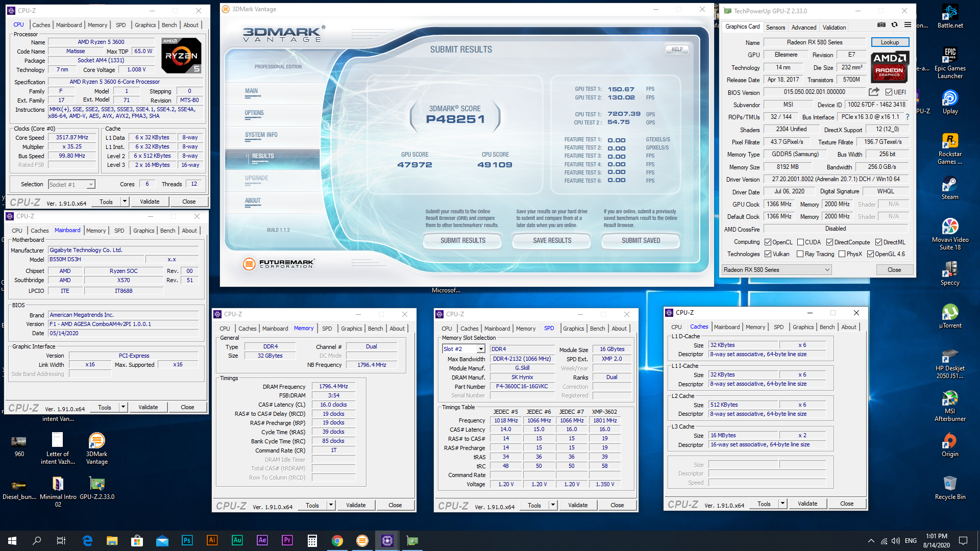This screenshot has width=980, height=551.
Task: Toggle Ray Tracing checkbox
Action: coord(800,254)
